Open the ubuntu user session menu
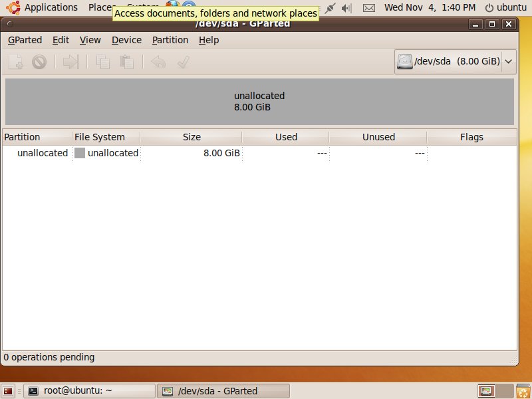 pos(505,7)
